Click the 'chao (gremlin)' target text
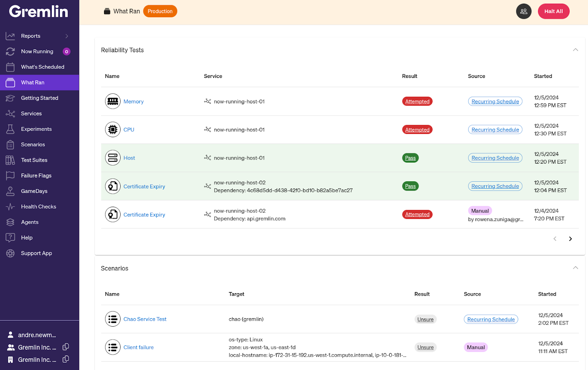 coord(246,319)
